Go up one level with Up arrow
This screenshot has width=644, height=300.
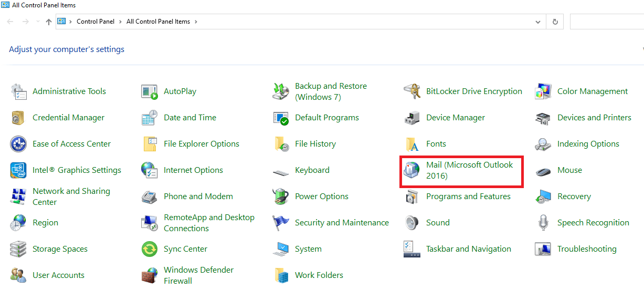pyautogui.click(x=49, y=22)
